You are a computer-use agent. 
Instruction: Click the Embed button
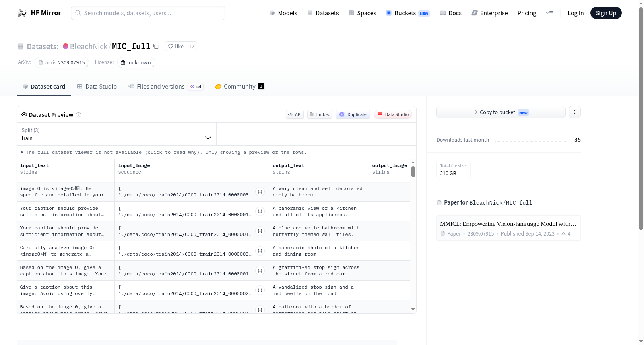(x=320, y=114)
